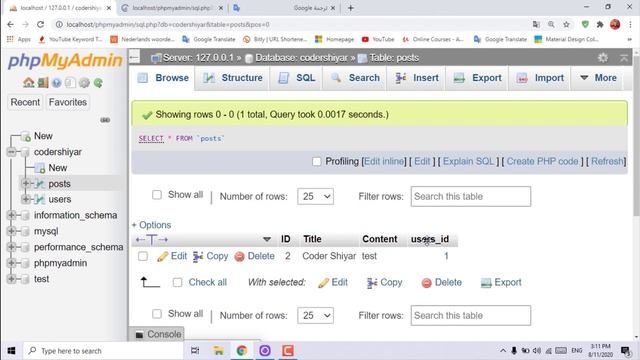The width and height of the screenshot is (640, 360).
Task: Expand the mysql database node
Action: (11, 231)
